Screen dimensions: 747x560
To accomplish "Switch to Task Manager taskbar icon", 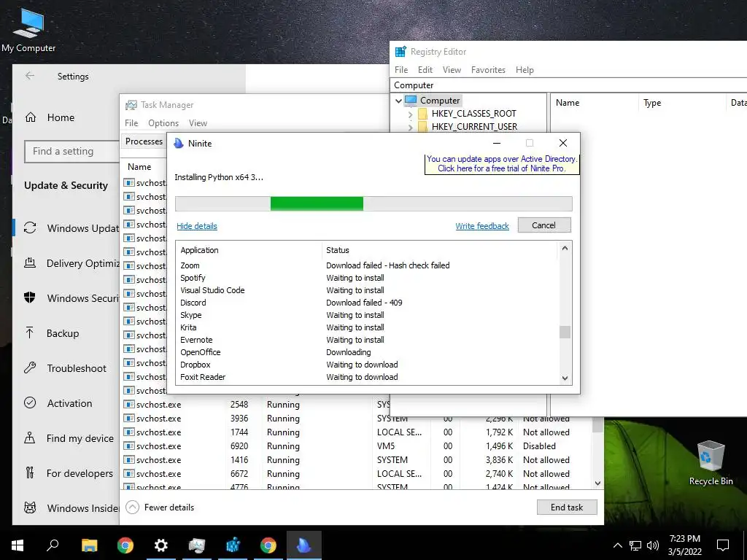I will click(197, 545).
